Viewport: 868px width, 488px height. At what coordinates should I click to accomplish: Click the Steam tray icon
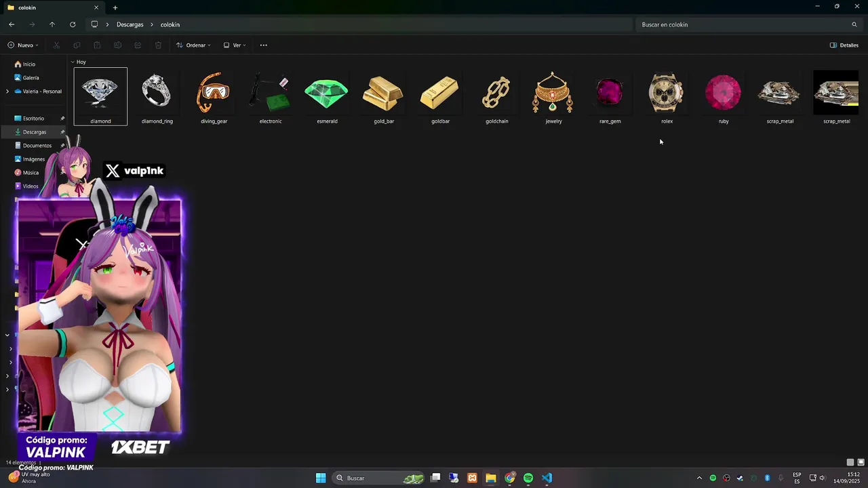click(740, 478)
